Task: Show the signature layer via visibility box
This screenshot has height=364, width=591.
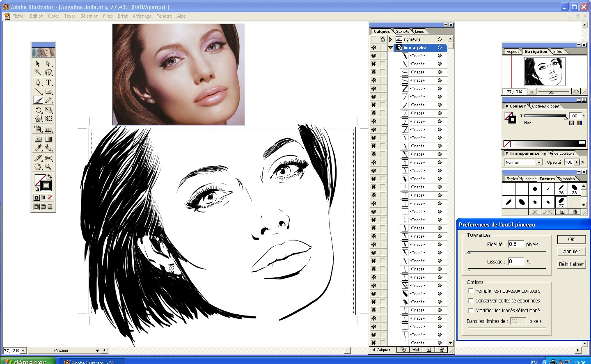Action: (373, 39)
